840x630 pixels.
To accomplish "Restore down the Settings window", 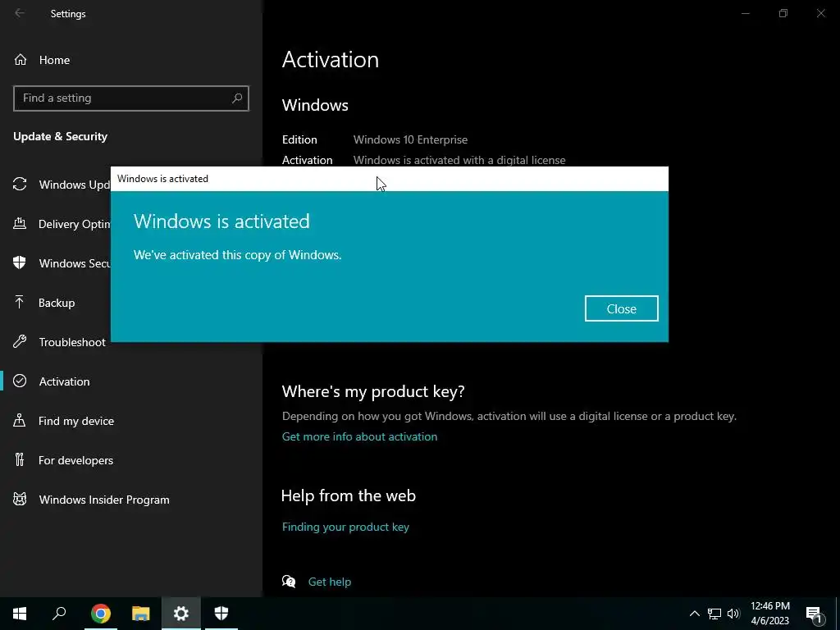I will [783, 13].
